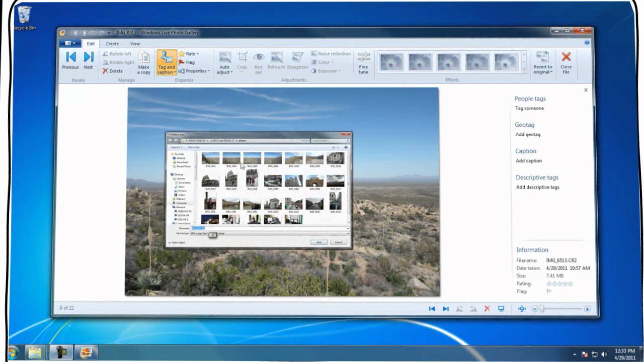
Task: Click the Rotate right ribbon button
Action: tap(118, 62)
